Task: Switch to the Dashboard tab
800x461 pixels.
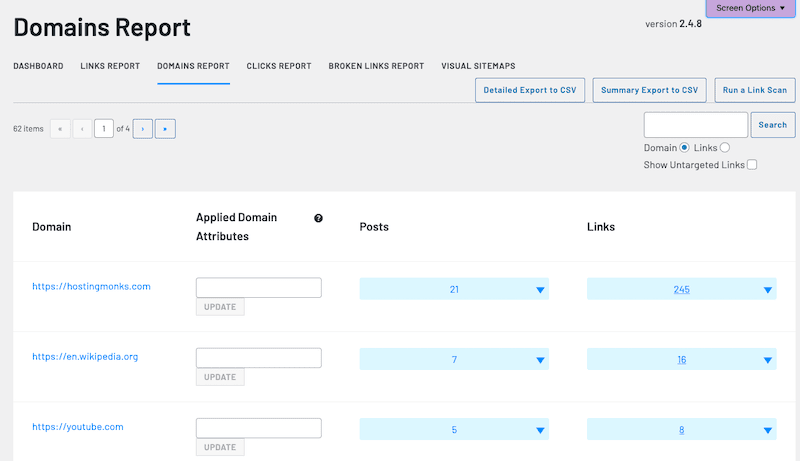Action: coord(38,66)
